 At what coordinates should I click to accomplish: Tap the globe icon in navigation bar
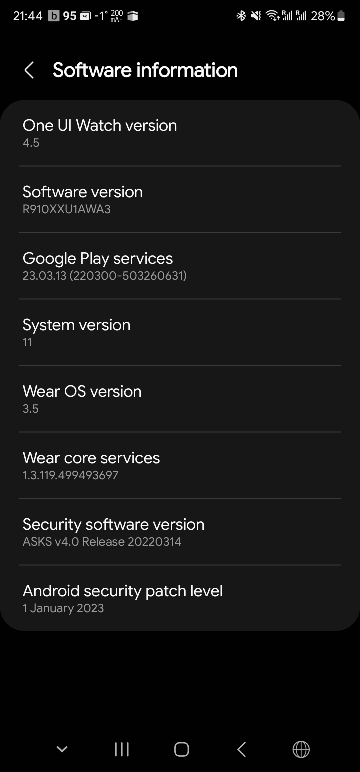coord(301,749)
